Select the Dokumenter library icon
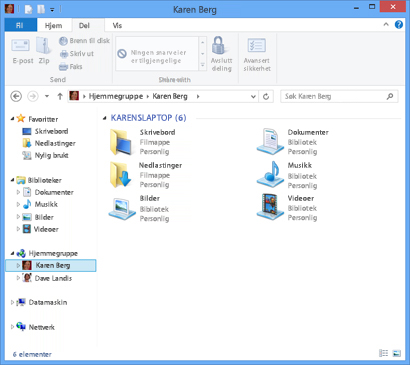 pyautogui.click(x=270, y=141)
